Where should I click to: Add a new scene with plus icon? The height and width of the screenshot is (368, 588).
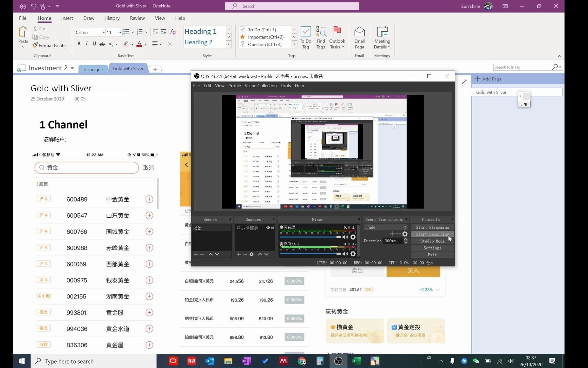(196, 254)
